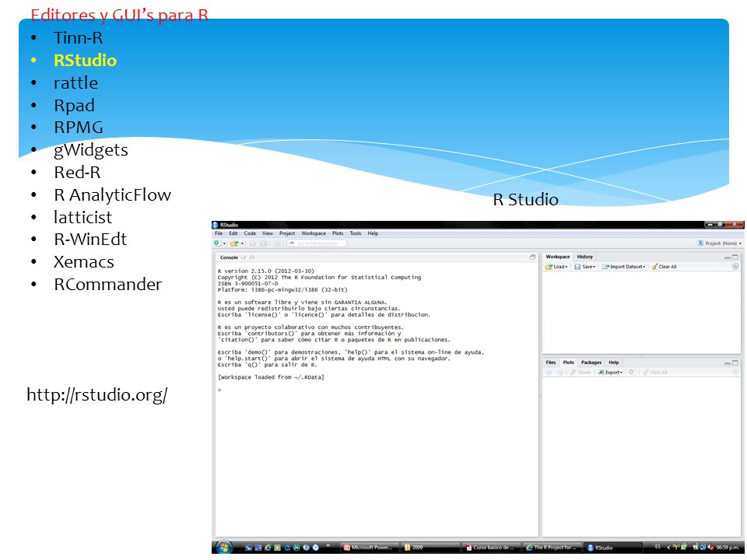The image size is (747, 560).
Task: Click the RCommander bullet item
Action: click(108, 285)
